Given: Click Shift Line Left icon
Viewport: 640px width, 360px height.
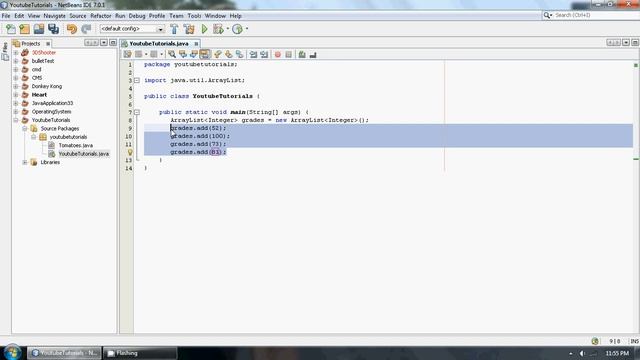Looking at the screenshot, I should [253, 54].
